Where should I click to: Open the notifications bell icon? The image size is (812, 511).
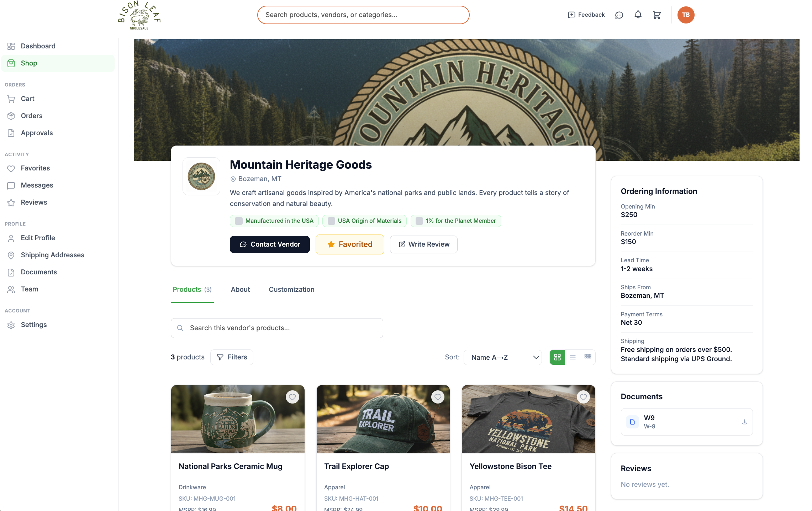638,15
